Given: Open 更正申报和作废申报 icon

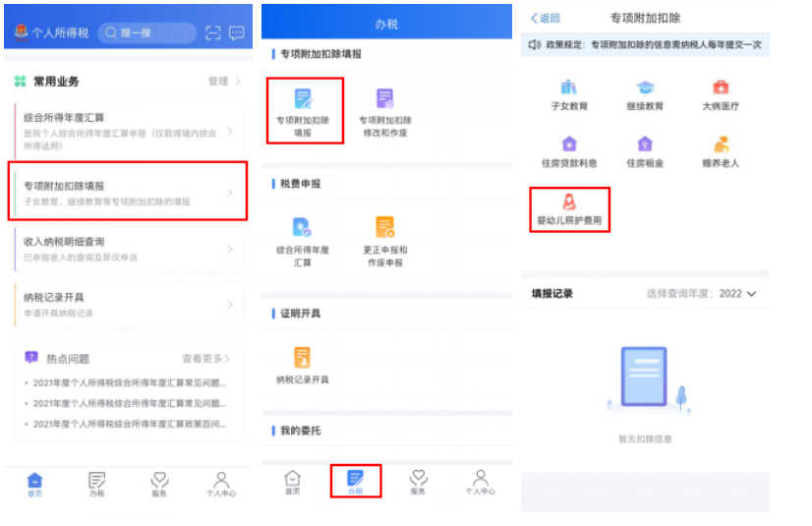Looking at the screenshot, I should click(384, 240).
